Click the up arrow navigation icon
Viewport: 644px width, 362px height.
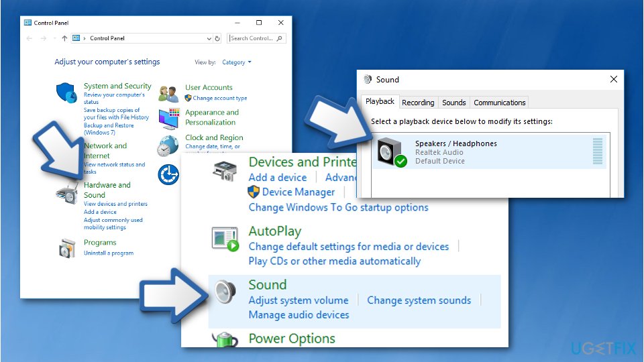[x=64, y=38]
